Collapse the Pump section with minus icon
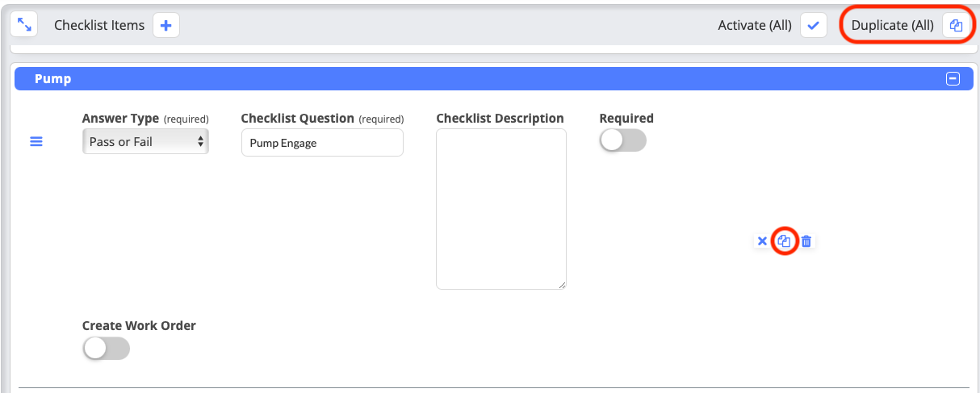Viewport: 980px width, 393px height. coord(953,79)
